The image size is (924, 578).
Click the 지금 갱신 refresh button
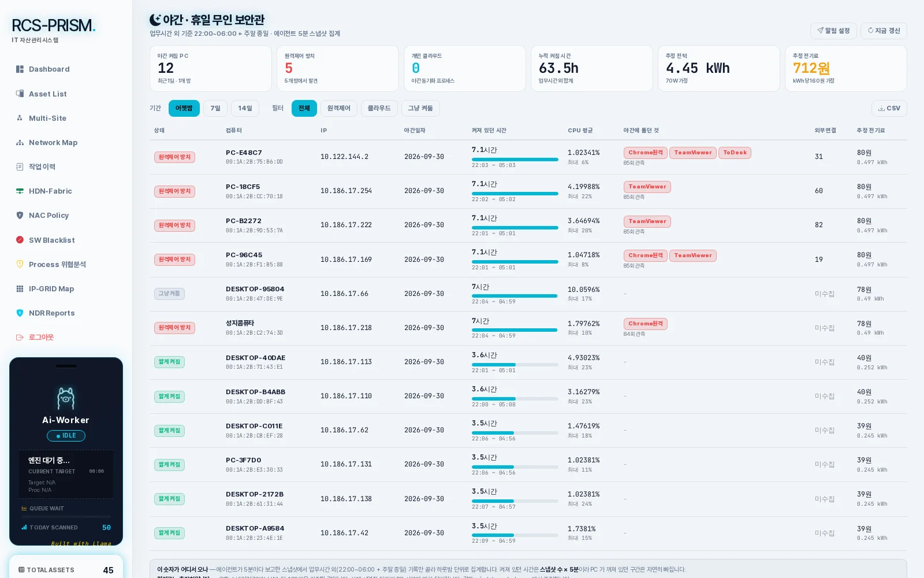(x=884, y=31)
